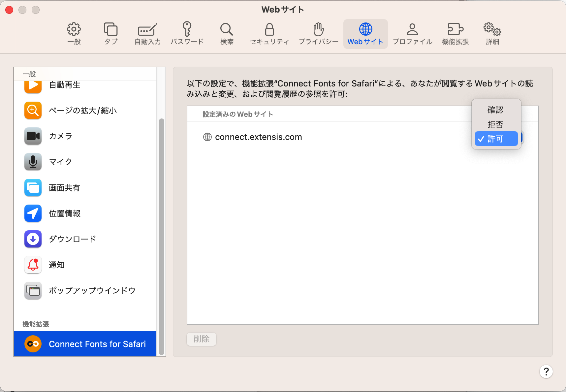
Task: Open the セキュリティ (Security) preferences tab
Action: click(269, 34)
